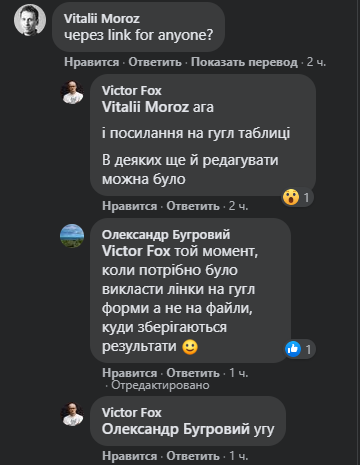The height and width of the screenshot is (465, 360).
Task: Click Victor Fox's avatar on last reply
Action: point(72,414)
